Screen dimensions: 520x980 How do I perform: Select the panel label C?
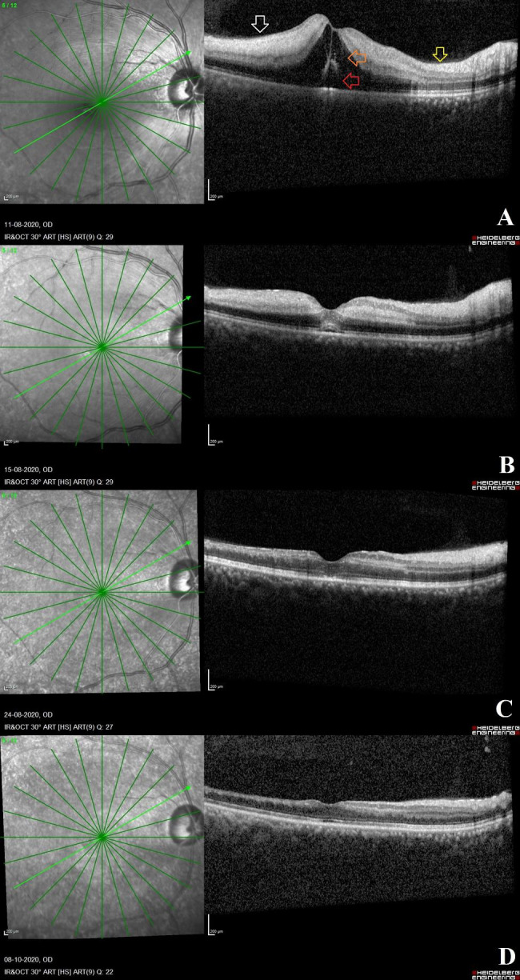(x=505, y=707)
